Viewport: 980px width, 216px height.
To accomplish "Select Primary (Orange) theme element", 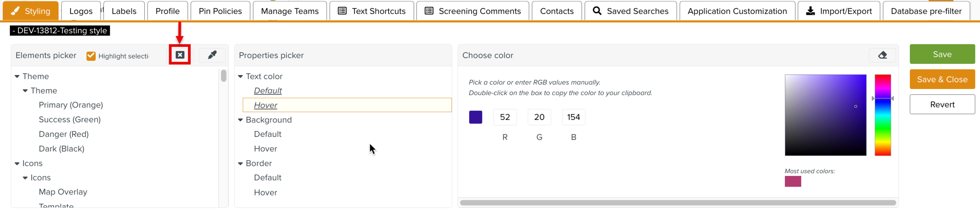I will pos(71,105).
